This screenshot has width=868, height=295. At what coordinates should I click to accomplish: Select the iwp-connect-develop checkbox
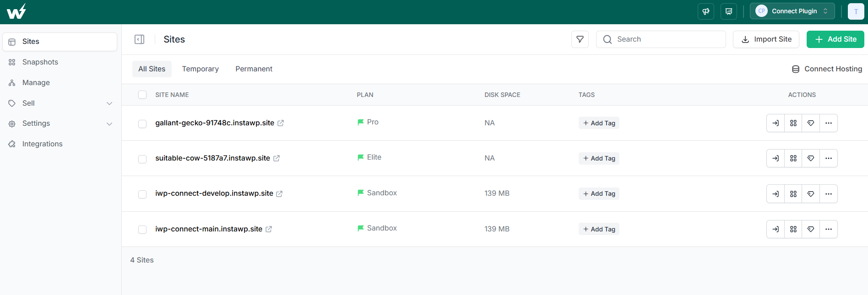click(x=142, y=194)
